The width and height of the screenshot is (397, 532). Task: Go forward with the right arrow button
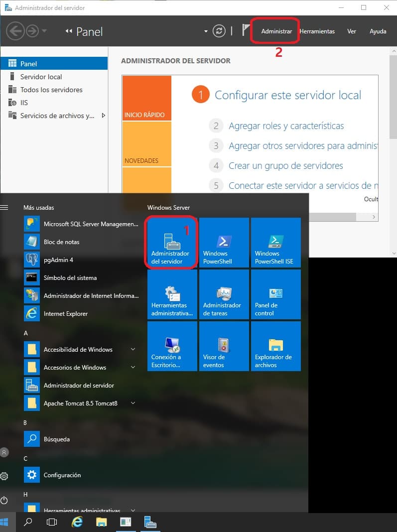[x=32, y=31]
